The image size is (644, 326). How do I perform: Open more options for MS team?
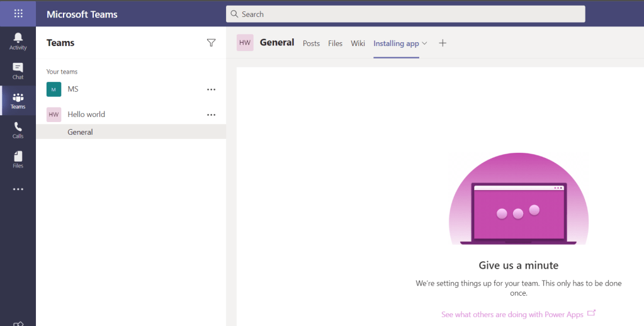211,89
